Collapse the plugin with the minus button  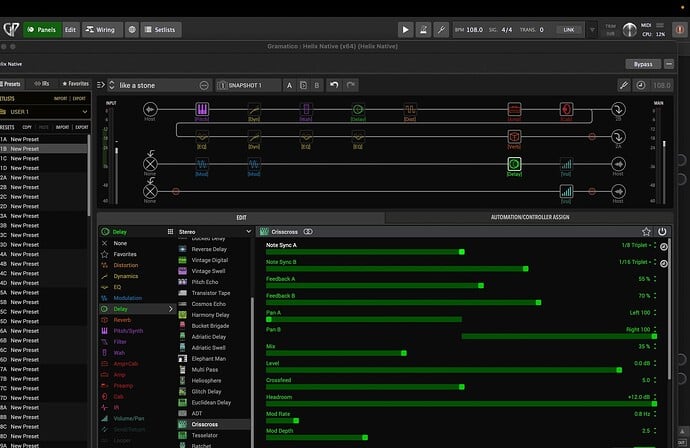[x=668, y=64]
